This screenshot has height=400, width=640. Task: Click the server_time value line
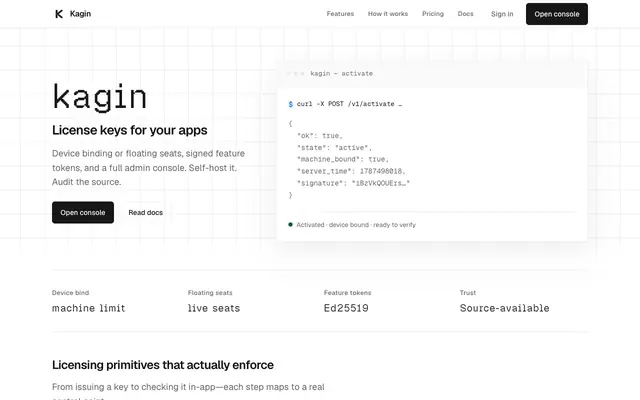351,171
